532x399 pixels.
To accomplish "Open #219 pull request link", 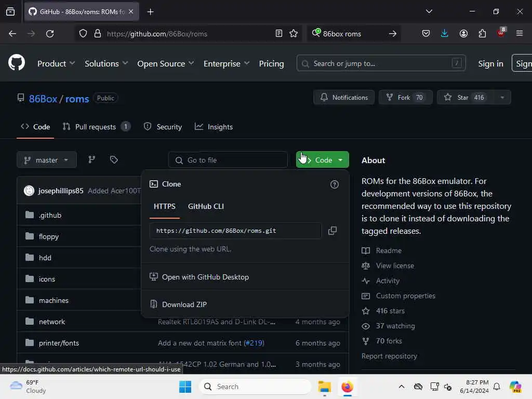I will [x=254, y=343].
